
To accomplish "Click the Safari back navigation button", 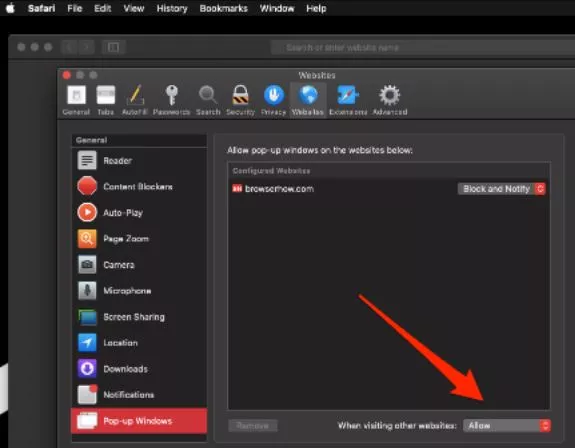I will click(69, 47).
